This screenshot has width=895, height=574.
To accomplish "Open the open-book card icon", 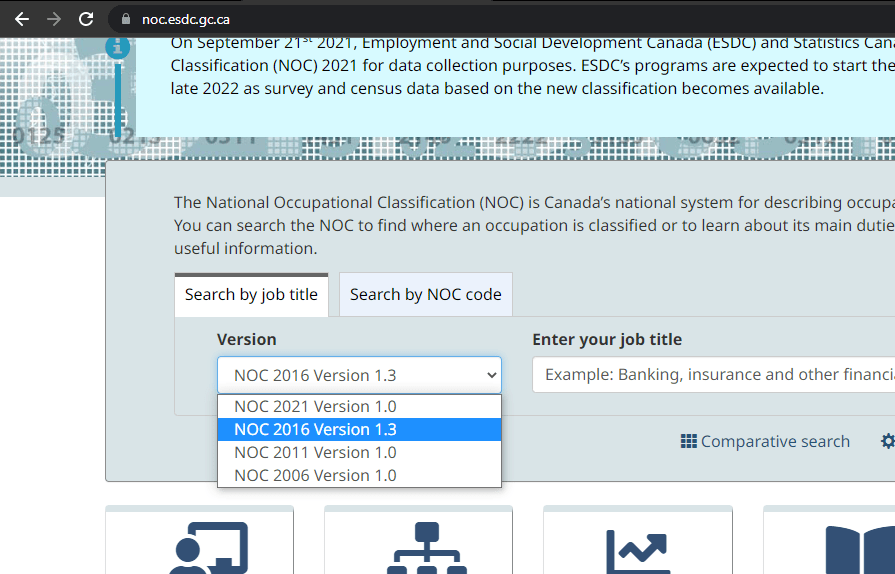I will pyautogui.click(x=860, y=549).
